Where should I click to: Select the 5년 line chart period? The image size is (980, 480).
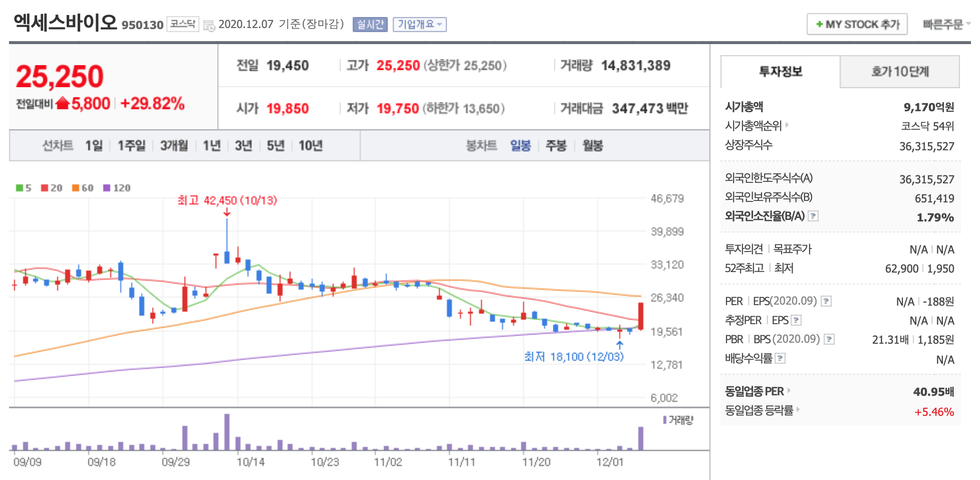coord(276,145)
